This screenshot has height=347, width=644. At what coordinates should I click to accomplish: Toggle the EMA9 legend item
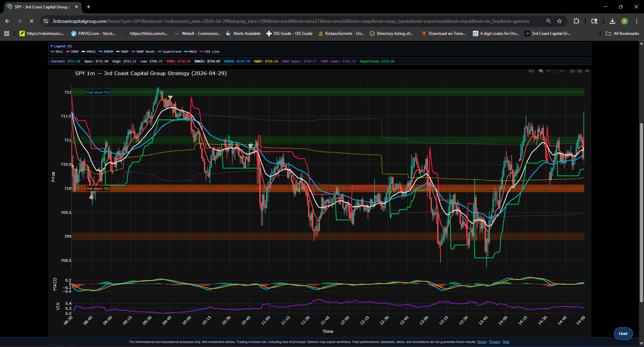click(x=72, y=52)
